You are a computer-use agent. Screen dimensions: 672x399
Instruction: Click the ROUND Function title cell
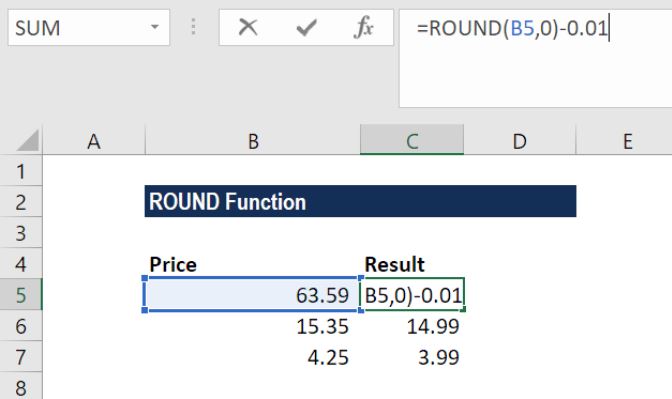pos(360,201)
